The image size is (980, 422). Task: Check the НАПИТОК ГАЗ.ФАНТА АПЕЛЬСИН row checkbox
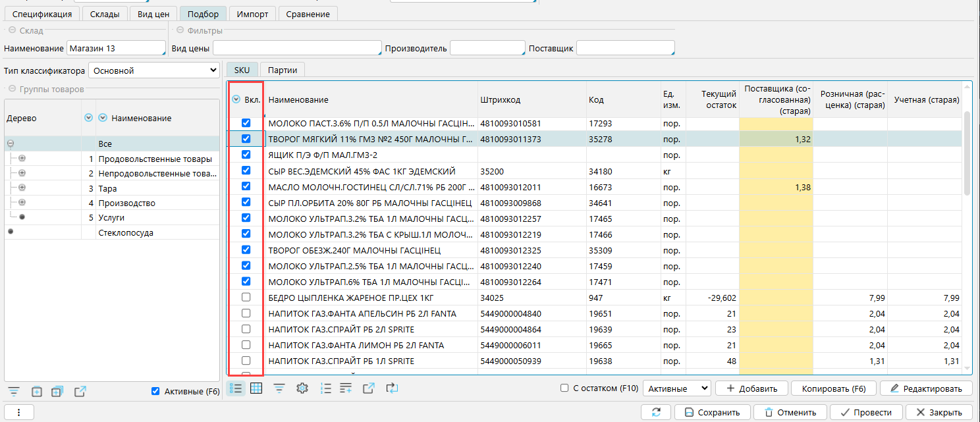[x=246, y=313]
